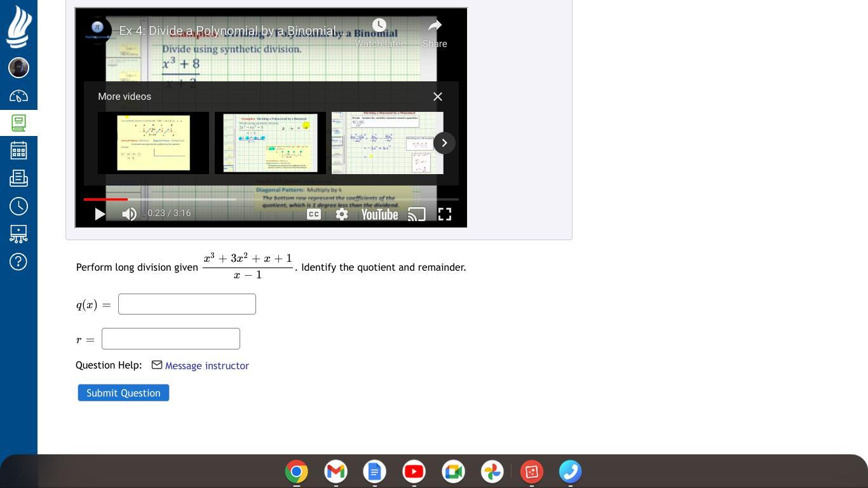
Task: Select the first suggested video thumbnail
Action: click(x=153, y=143)
